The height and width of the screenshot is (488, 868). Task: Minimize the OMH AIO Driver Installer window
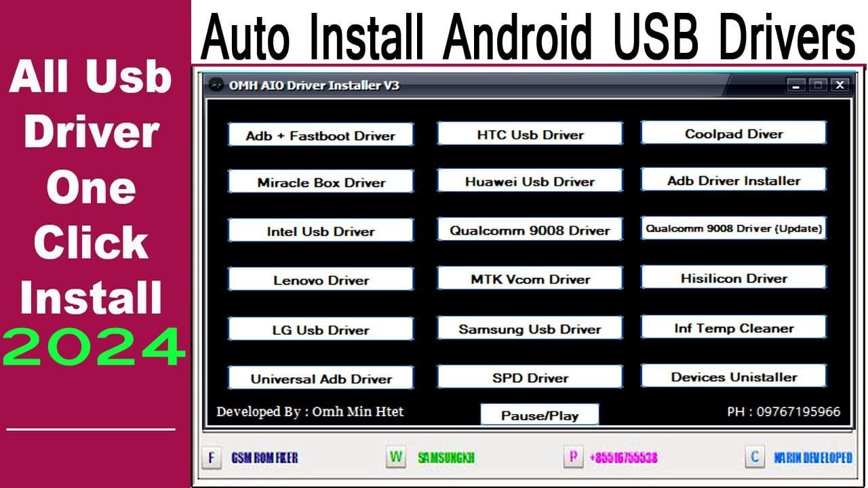tap(797, 85)
